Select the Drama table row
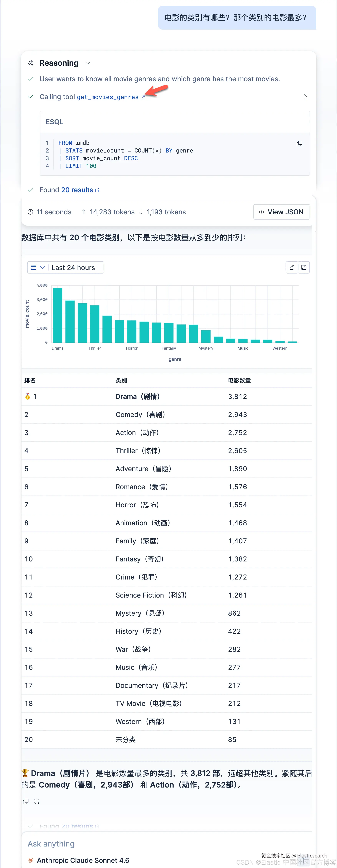337x868 pixels. point(166,397)
